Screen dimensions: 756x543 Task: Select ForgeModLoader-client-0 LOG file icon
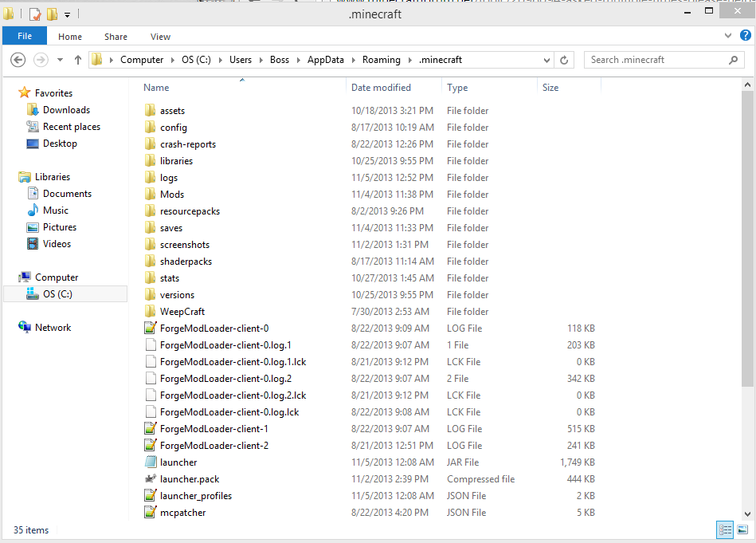pos(151,329)
